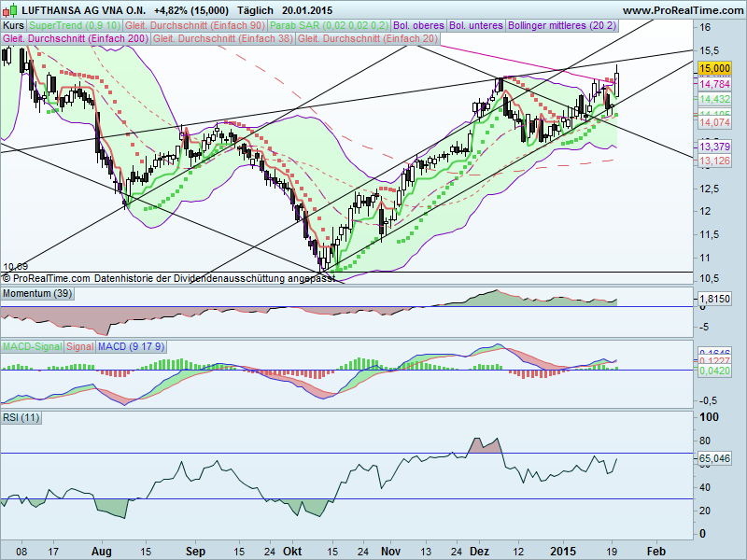Click the 15,5 price axis label

(x=710, y=51)
